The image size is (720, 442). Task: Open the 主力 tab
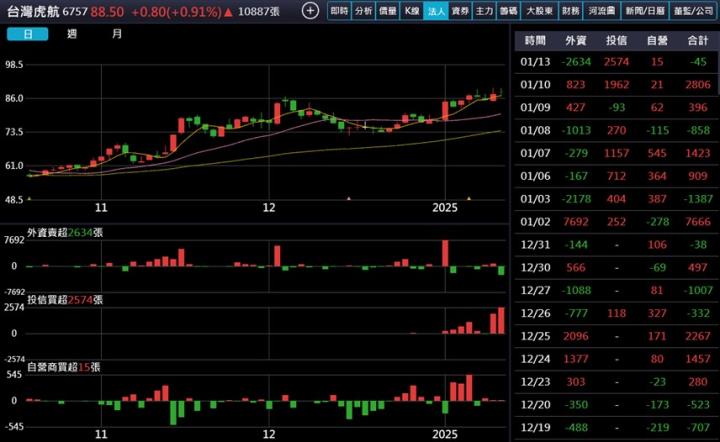484,11
